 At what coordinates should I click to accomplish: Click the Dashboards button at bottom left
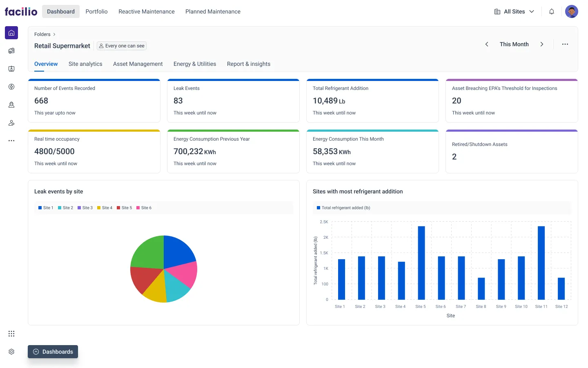click(x=53, y=352)
